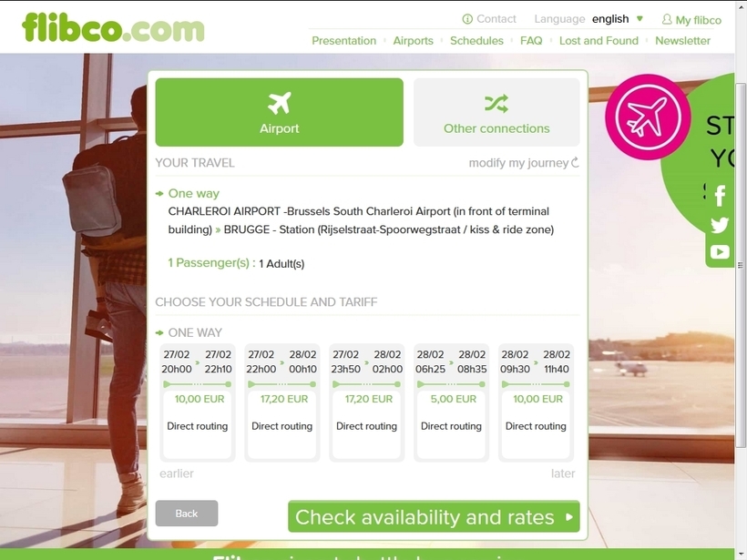Switch to the Other connections tab
Image resolution: width=747 pixels, height=560 pixels.
(x=496, y=112)
